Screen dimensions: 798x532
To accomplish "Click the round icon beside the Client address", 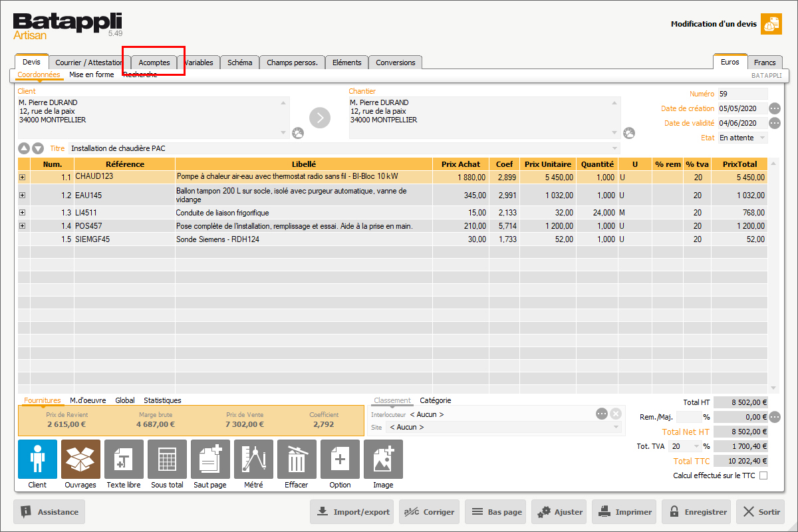I will 298,133.
